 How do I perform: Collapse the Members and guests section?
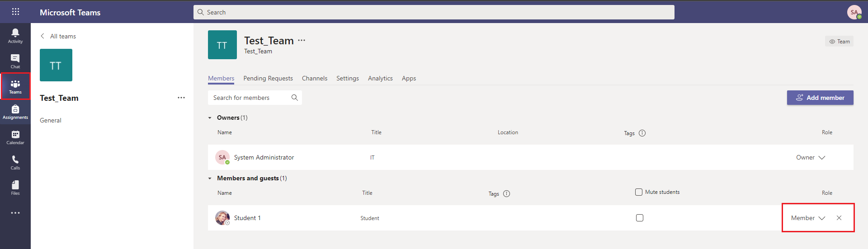210,178
